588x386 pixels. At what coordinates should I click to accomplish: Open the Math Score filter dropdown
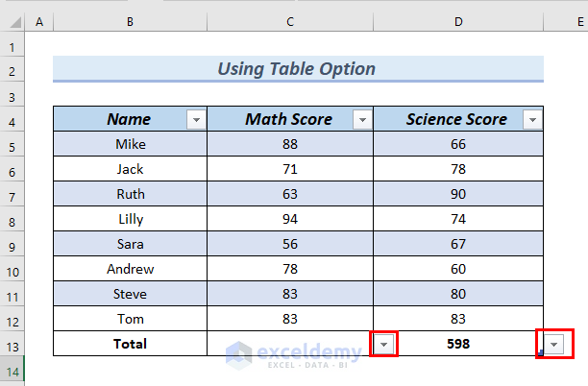click(362, 120)
